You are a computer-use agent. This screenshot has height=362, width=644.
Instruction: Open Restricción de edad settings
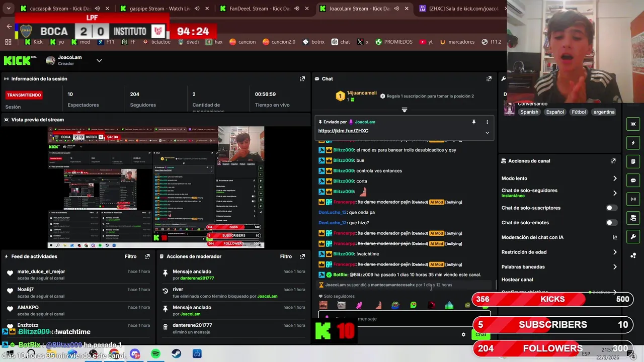[559, 252]
